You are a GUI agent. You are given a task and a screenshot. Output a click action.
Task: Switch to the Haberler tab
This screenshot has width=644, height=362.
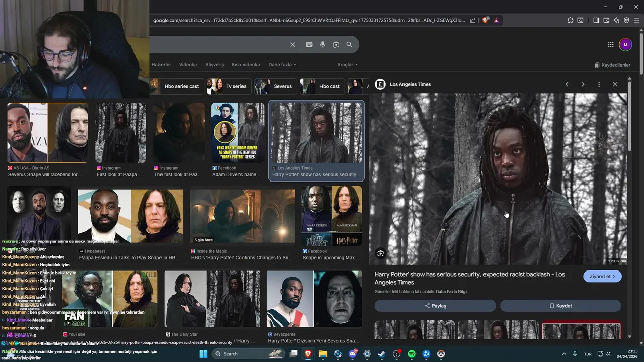(162, 65)
